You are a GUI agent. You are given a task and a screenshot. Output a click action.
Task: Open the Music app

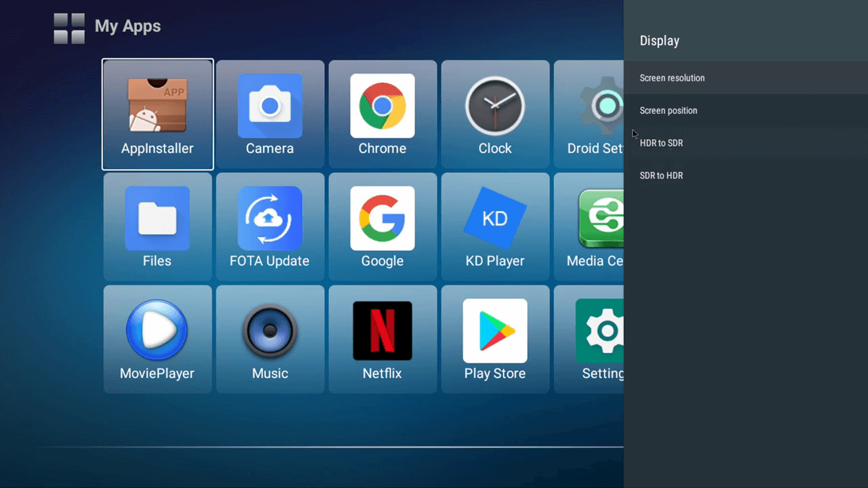[270, 339]
